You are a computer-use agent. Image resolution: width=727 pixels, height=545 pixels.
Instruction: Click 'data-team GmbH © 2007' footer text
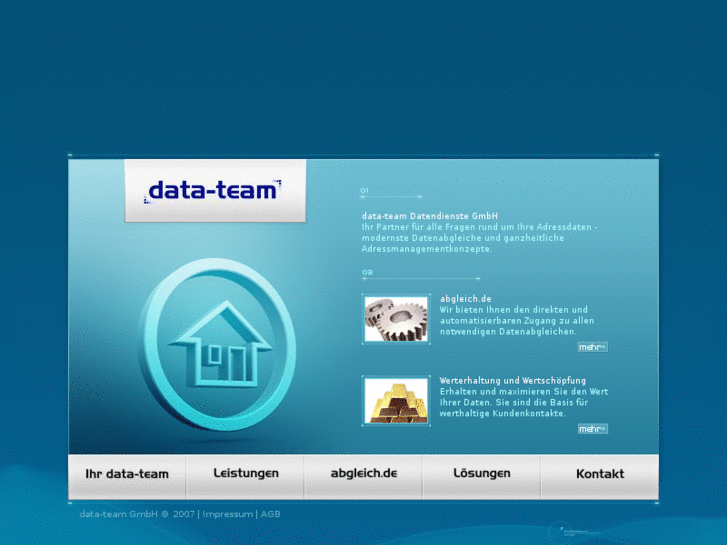pyautogui.click(x=137, y=514)
